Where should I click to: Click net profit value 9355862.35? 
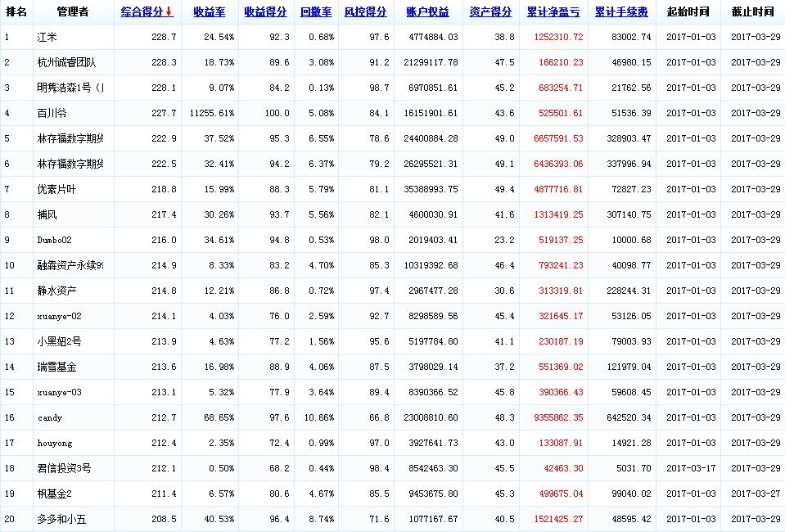pyautogui.click(x=558, y=418)
